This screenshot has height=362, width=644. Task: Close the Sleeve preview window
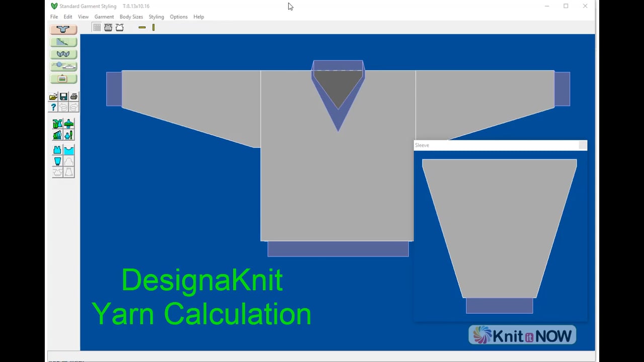tap(583, 145)
